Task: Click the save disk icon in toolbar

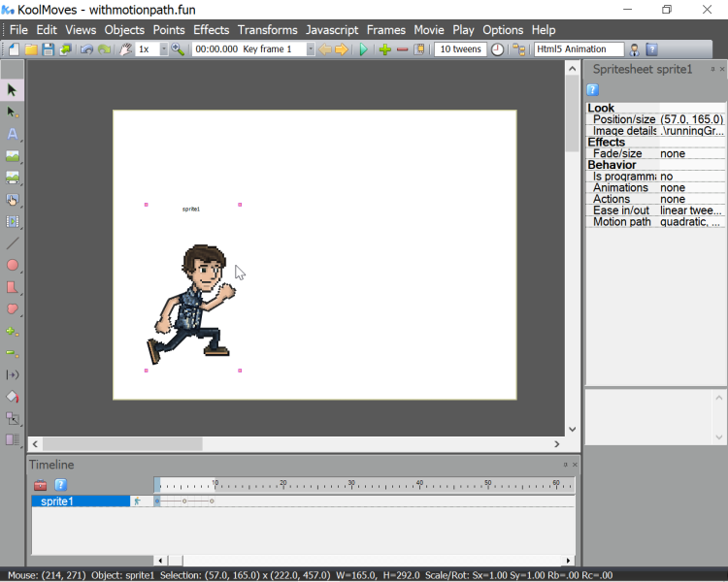Action: (48, 49)
